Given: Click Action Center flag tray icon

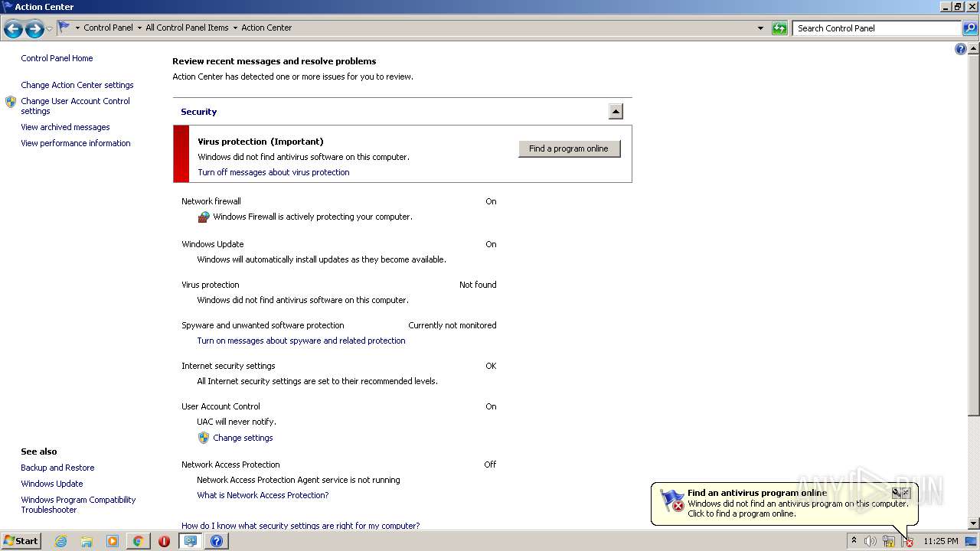Looking at the screenshot, I should pos(907,541).
